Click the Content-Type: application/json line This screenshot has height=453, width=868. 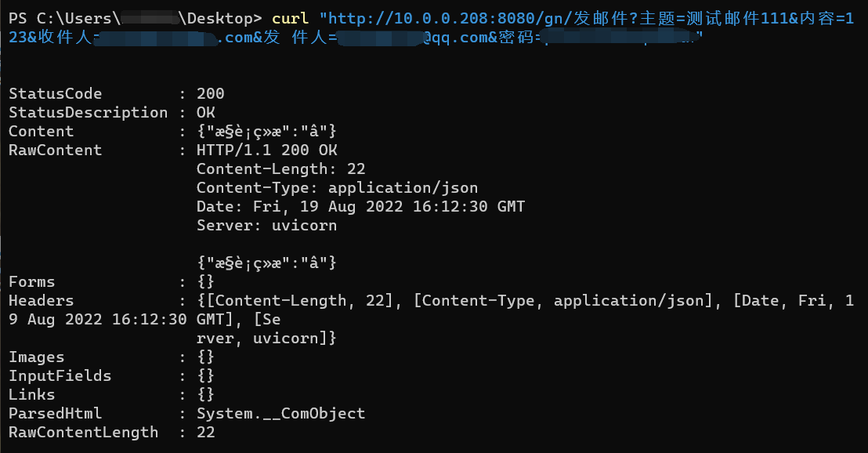pyautogui.click(x=337, y=187)
